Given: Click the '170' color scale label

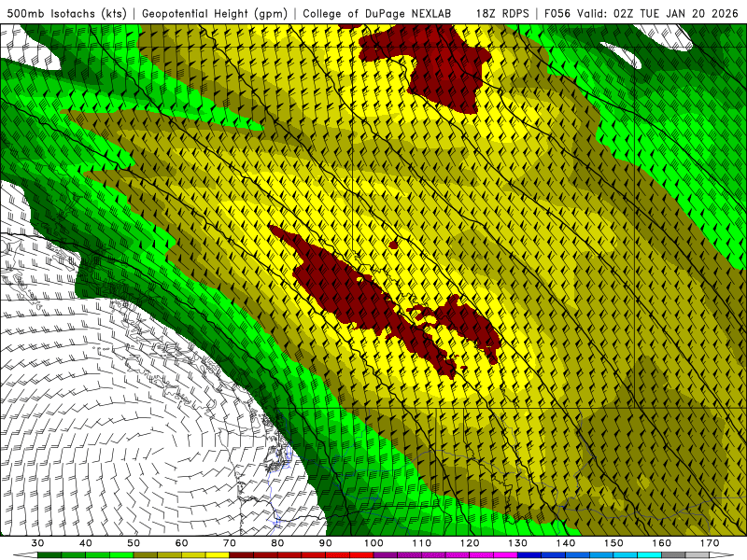Looking at the screenshot, I should pyautogui.click(x=710, y=543).
